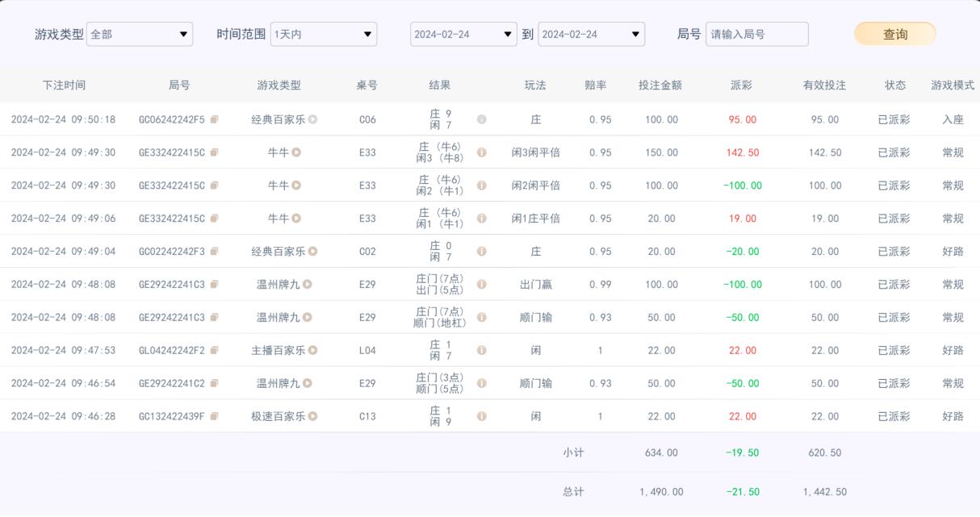Copy round number in the 出门赢 row
The image size is (980, 517).
[214, 285]
